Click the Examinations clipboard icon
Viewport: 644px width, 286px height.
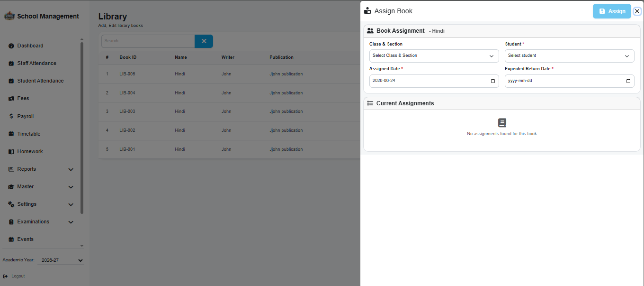point(11,222)
